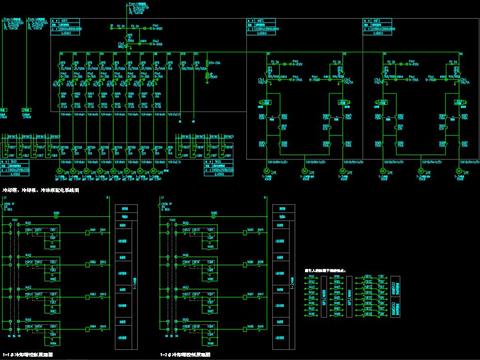The height and width of the screenshot is (360, 480).
Task: Click the surge arrester branch on the main busbar
Action: point(207,71)
